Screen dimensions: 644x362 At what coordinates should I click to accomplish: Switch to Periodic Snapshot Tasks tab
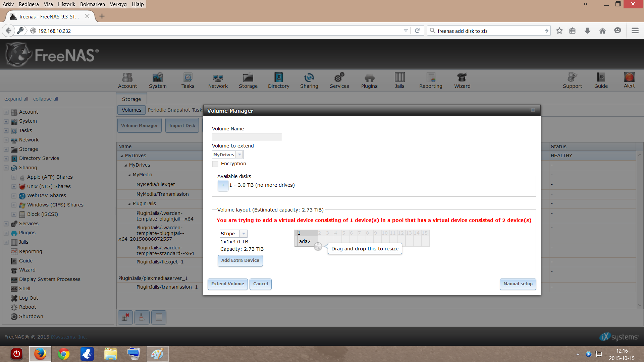tap(175, 110)
